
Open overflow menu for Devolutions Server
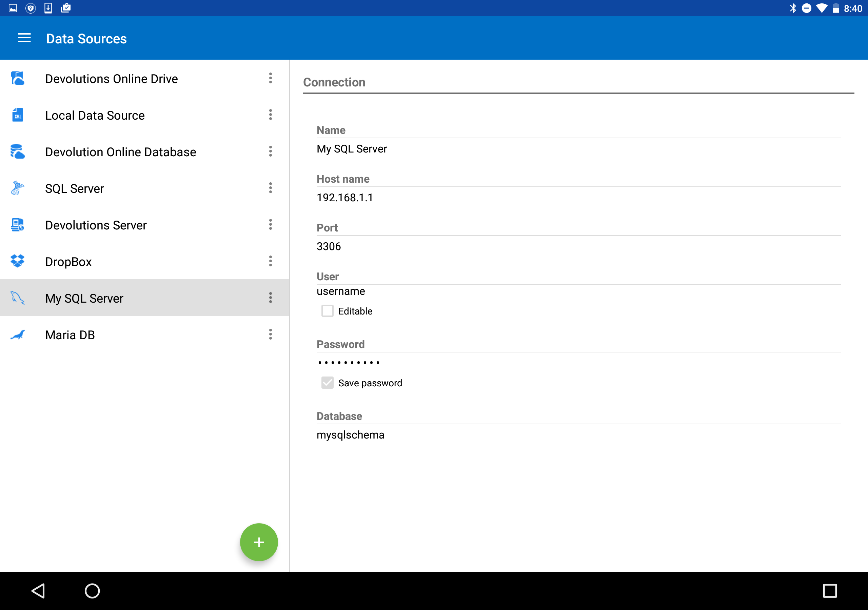tap(270, 225)
